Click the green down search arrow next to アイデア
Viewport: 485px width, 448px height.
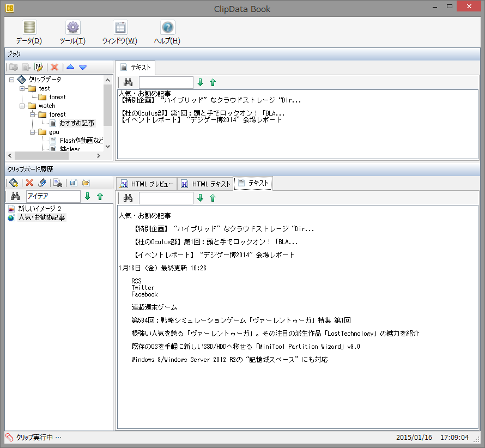(x=87, y=196)
